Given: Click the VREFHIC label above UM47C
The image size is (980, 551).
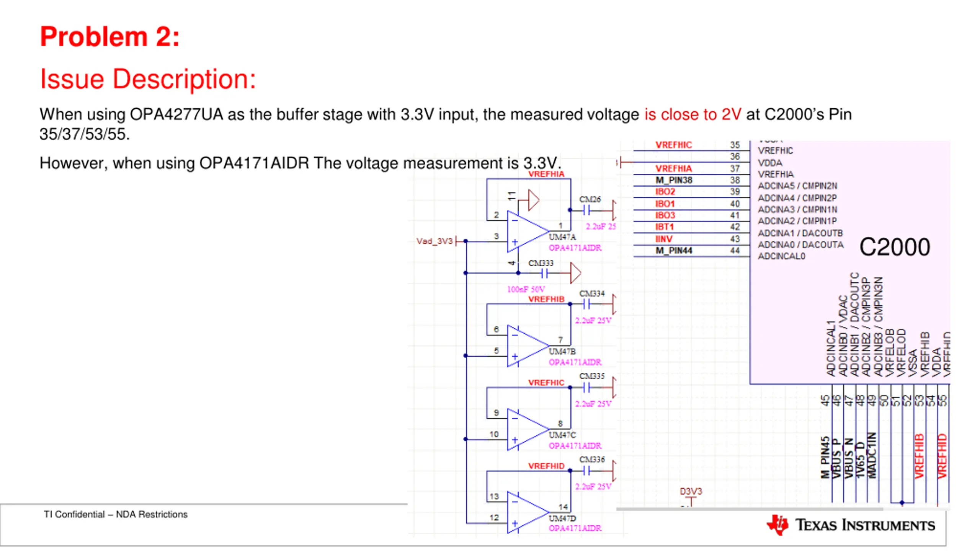Looking at the screenshot, I should [x=546, y=383].
